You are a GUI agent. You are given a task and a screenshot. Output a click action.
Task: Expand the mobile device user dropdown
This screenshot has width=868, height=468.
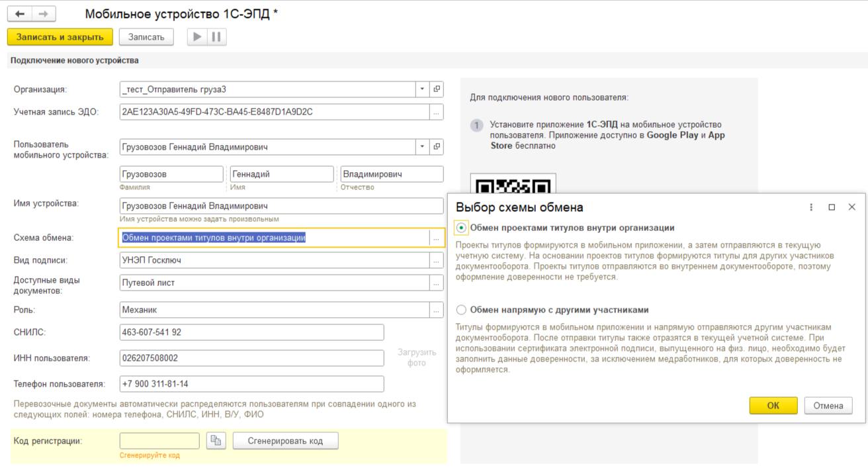422,147
